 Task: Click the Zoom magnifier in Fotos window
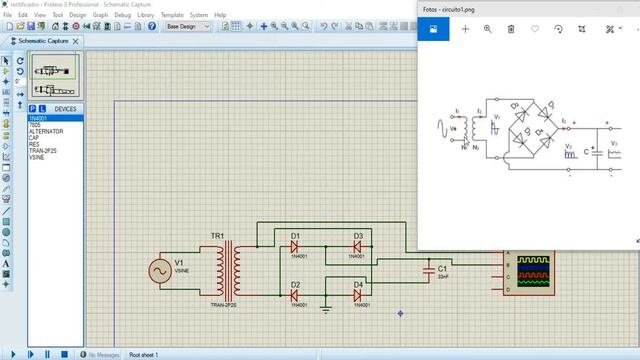click(x=487, y=29)
